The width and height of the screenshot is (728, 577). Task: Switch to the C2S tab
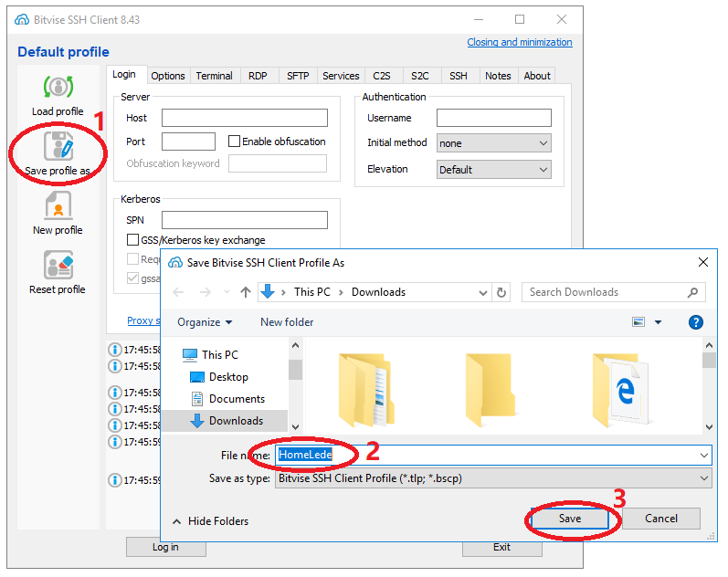coord(382,76)
